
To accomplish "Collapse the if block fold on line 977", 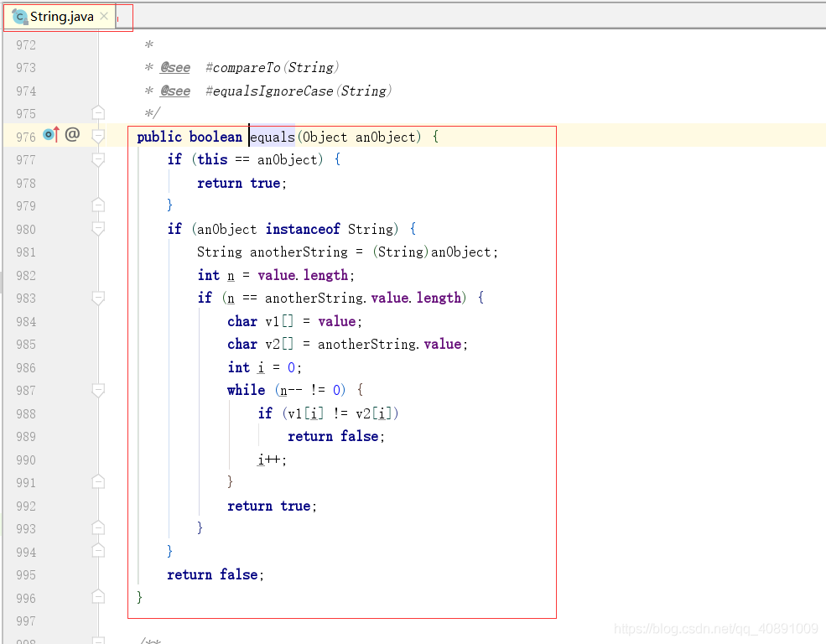I will 98,159.
